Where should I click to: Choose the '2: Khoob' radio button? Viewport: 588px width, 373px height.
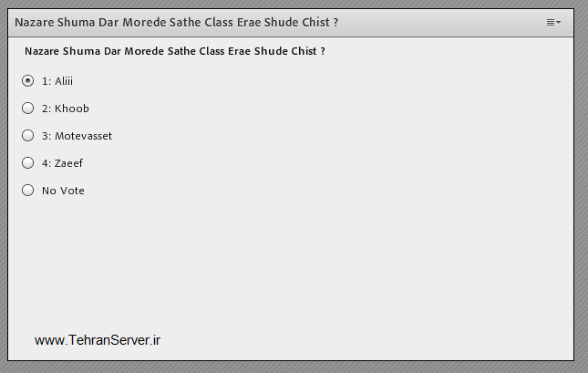pyautogui.click(x=27, y=109)
